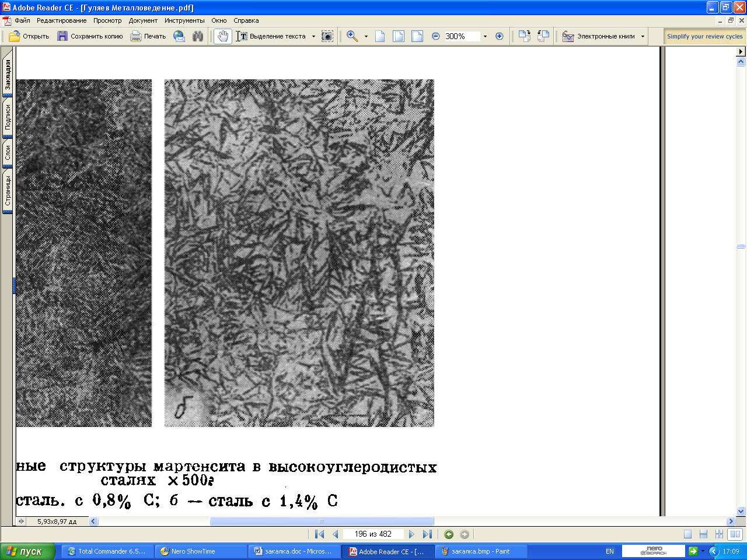Select the Выделение текста tool
The image size is (747, 560).
pyautogui.click(x=271, y=36)
